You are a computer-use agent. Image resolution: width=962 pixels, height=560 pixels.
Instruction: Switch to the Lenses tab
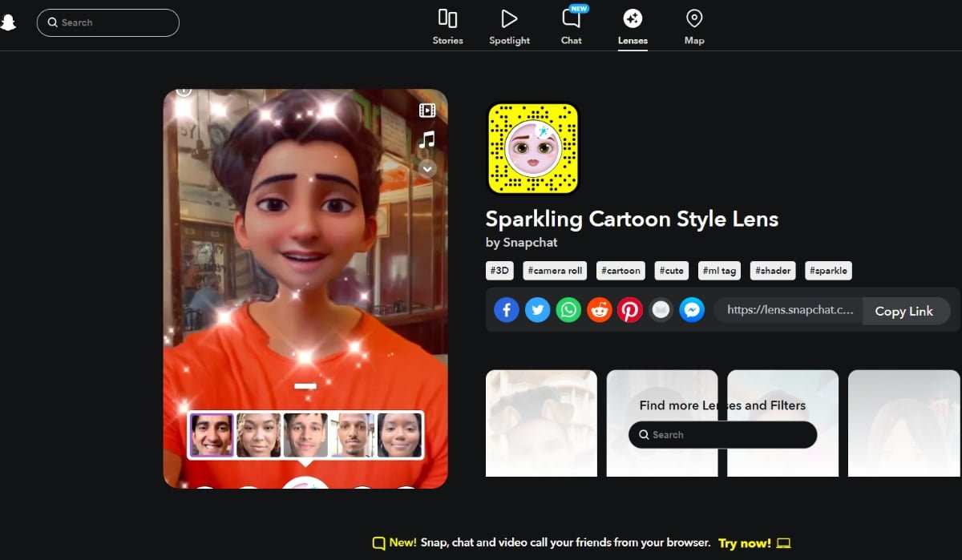633,24
